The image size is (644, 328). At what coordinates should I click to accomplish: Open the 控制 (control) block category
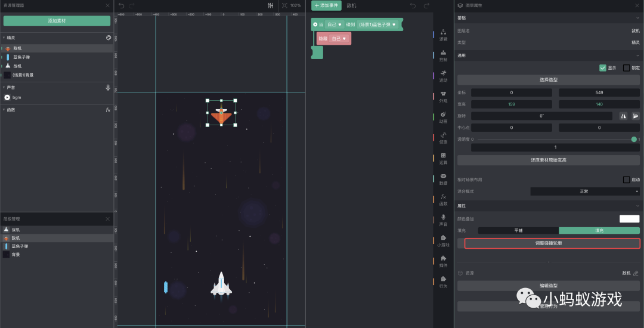pos(443,55)
